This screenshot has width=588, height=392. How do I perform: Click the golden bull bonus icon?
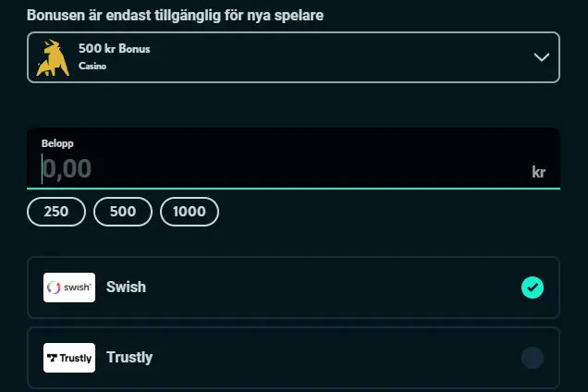point(54,57)
